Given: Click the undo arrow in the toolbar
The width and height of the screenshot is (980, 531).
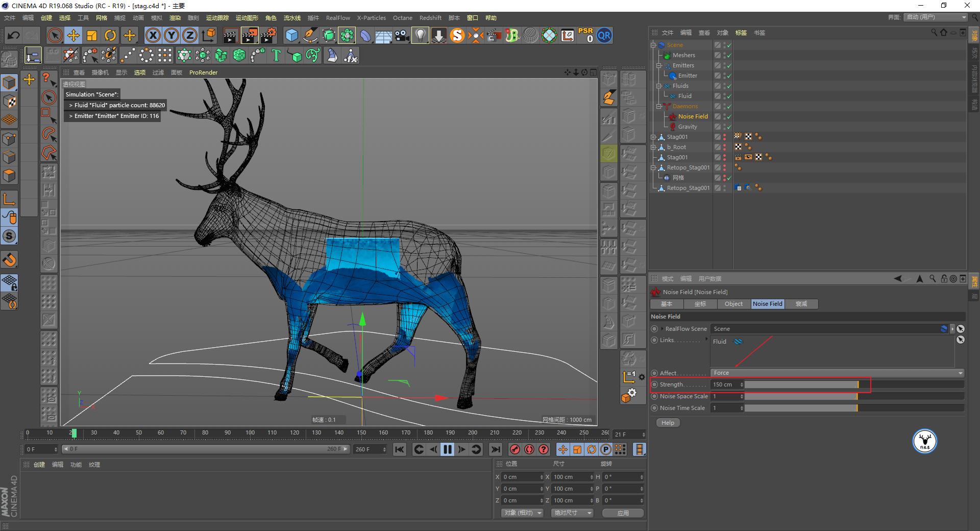Looking at the screenshot, I should click(14, 35).
